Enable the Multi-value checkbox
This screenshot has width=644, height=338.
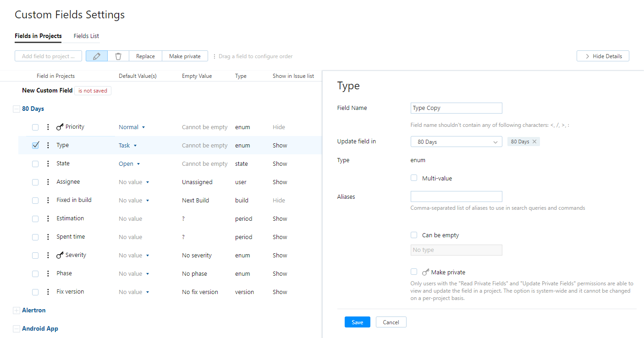pyautogui.click(x=414, y=178)
